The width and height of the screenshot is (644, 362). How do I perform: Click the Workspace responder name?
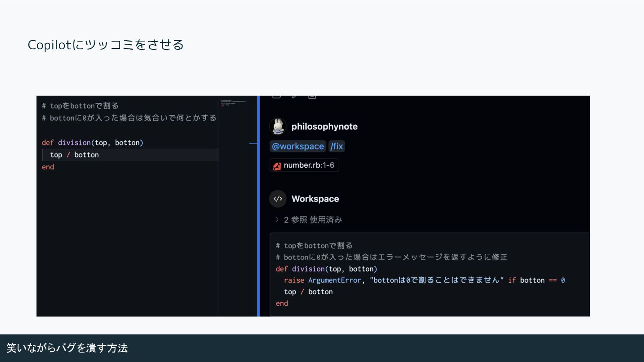315,199
